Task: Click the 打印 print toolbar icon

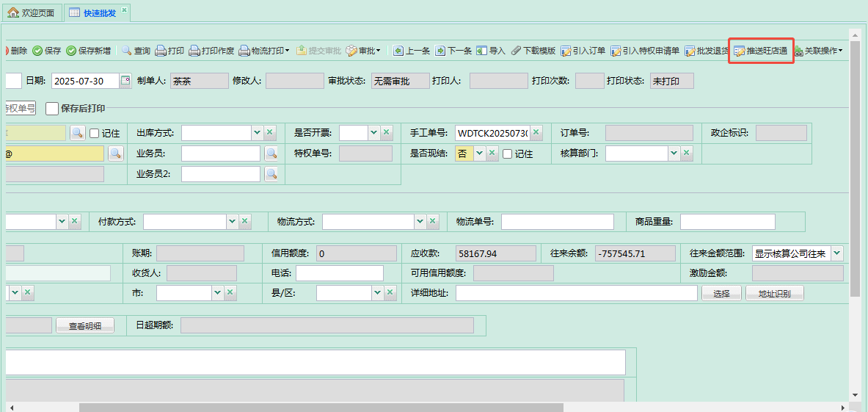Action: 161,51
